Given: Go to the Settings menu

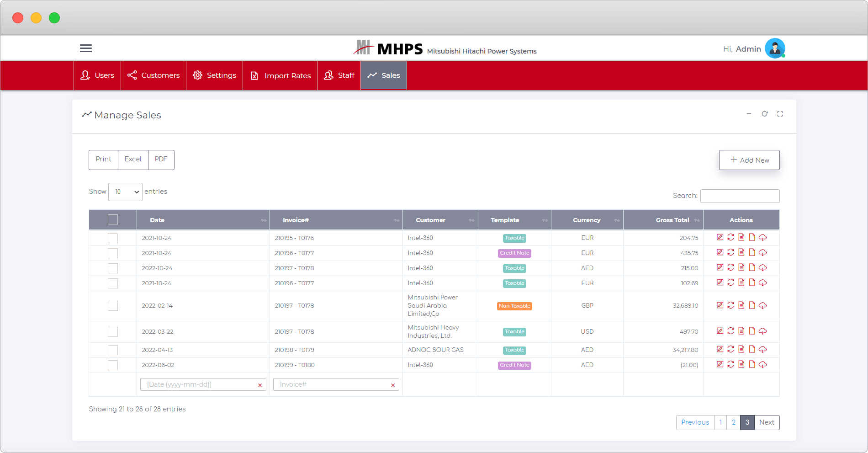Looking at the screenshot, I should (x=215, y=75).
